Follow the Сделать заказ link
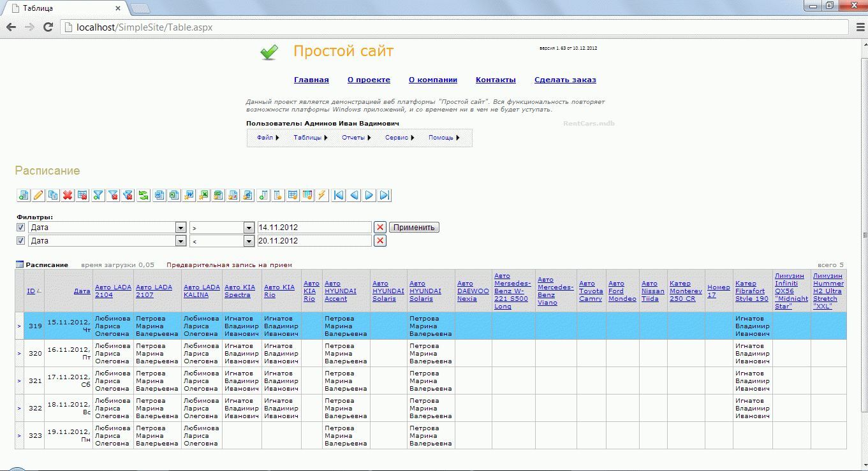Screen dimensions: 868x471 [565, 80]
